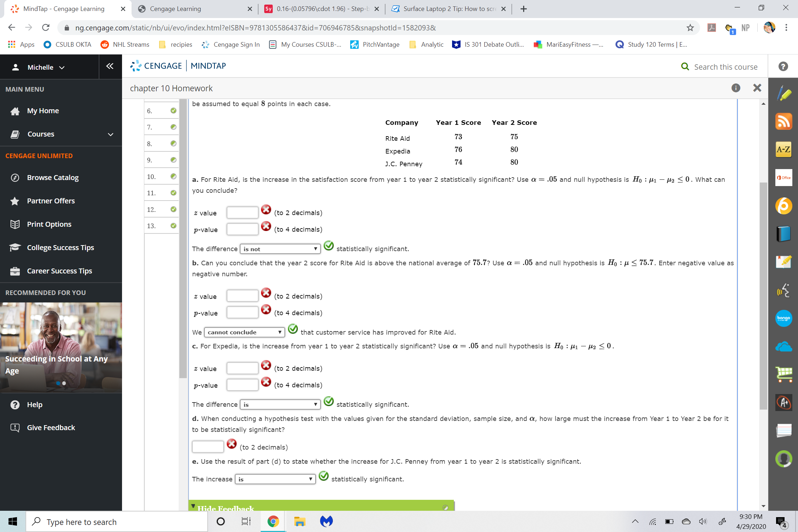Bookmark page with star icon

point(690,28)
